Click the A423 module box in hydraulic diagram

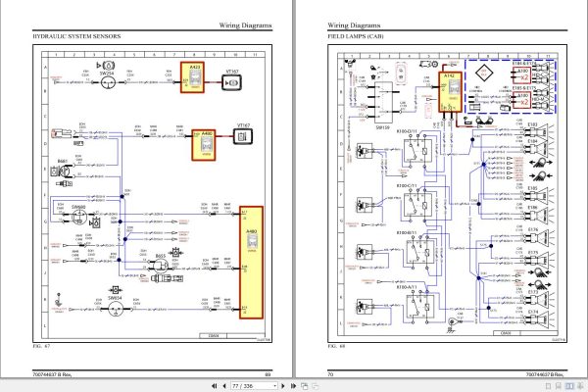point(192,77)
